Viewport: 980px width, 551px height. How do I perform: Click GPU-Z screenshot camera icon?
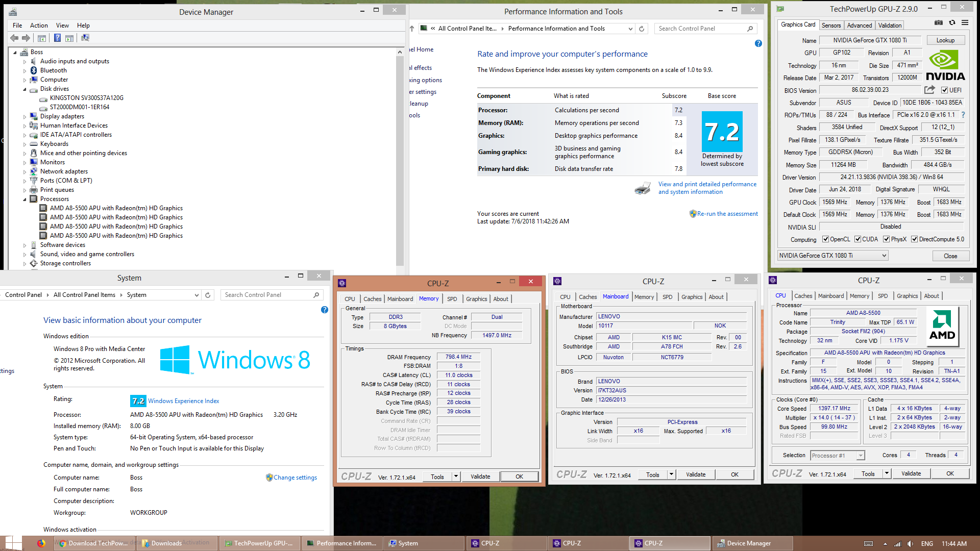click(x=939, y=22)
